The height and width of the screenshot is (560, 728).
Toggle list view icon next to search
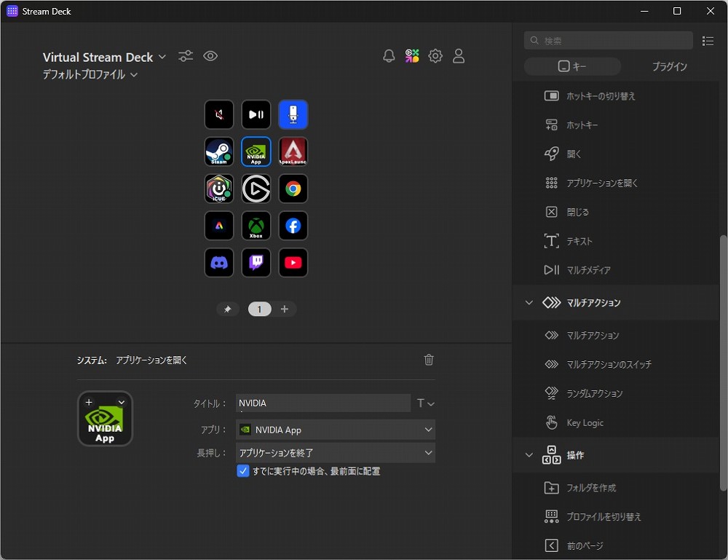pos(708,41)
